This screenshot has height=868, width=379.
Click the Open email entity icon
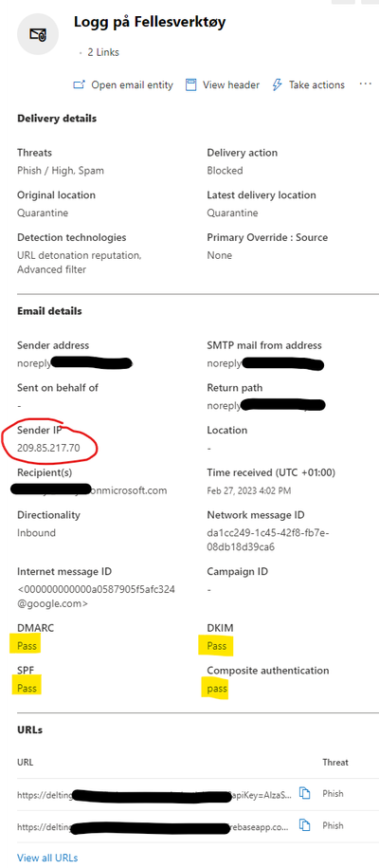click(x=80, y=85)
